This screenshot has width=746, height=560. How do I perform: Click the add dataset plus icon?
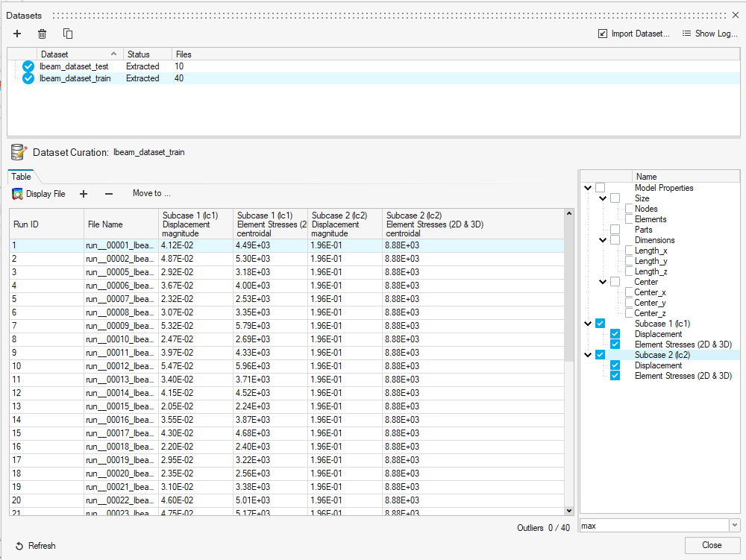pyautogui.click(x=17, y=34)
